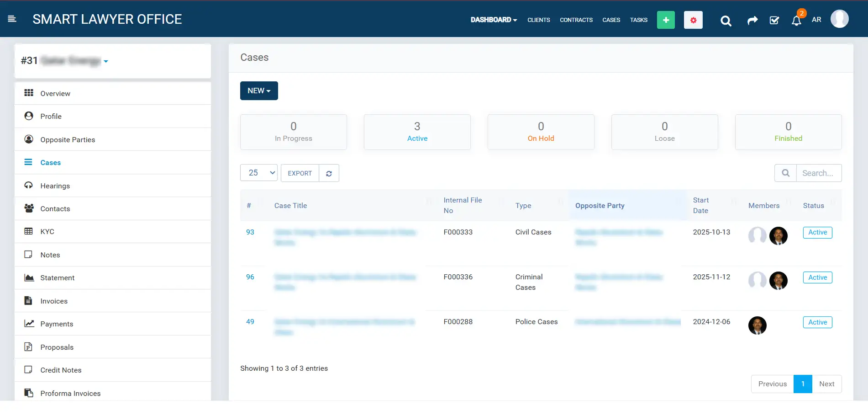
Task: Open the NEW dropdown button
Action: pos(258,91)
